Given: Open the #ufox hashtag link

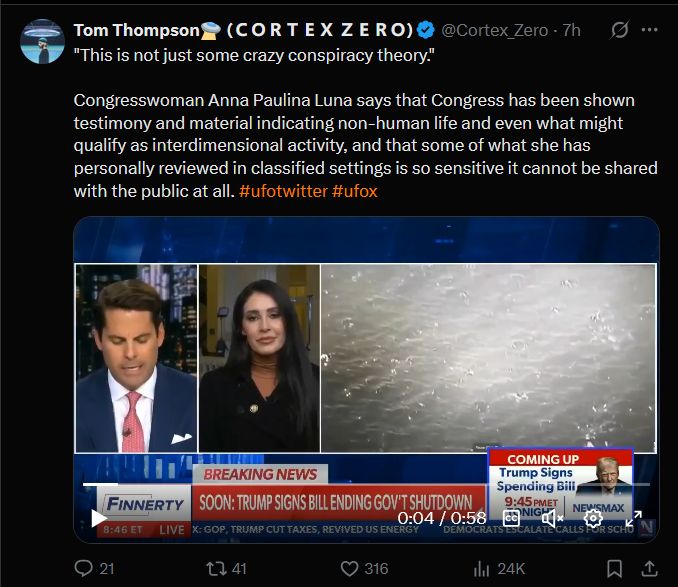Looking at the screenshot, I should click(355, 191).
